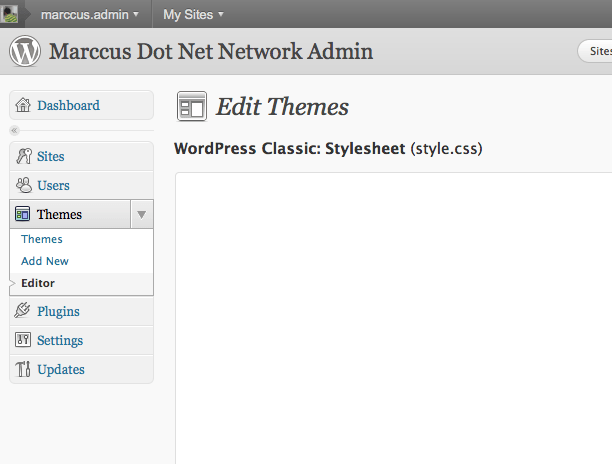Image resolution: width=612 pixels, height=464 pixels.
Task: Click the Updates tools icon
Action: [x=23, y=369]
